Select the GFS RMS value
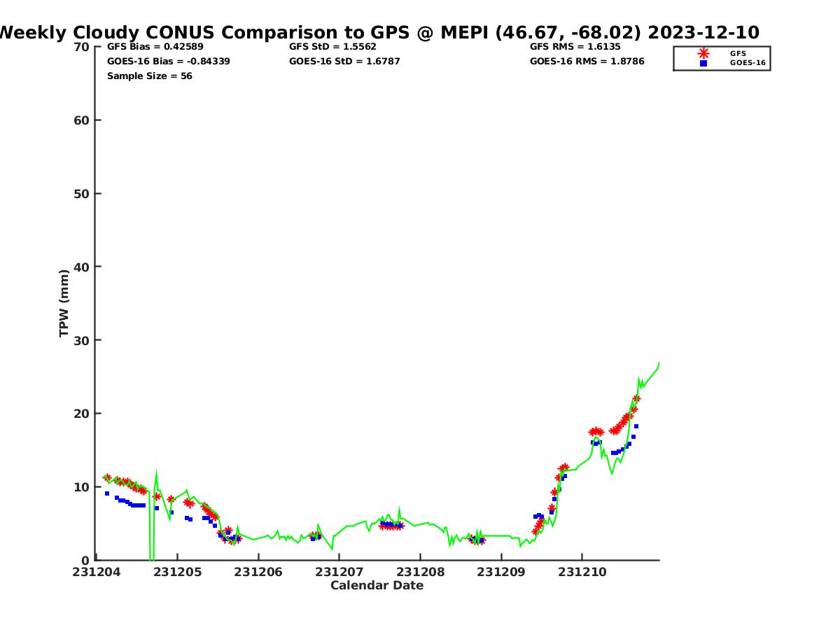This screenshot has height=630, width=840. 575,47
